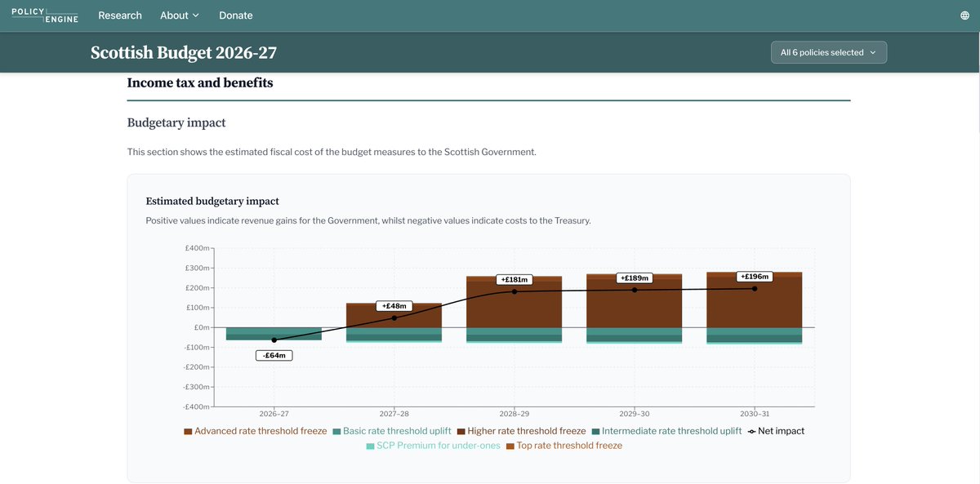
Task: Click the 2029–30 brown revenue bar
Action: (635, 303)
